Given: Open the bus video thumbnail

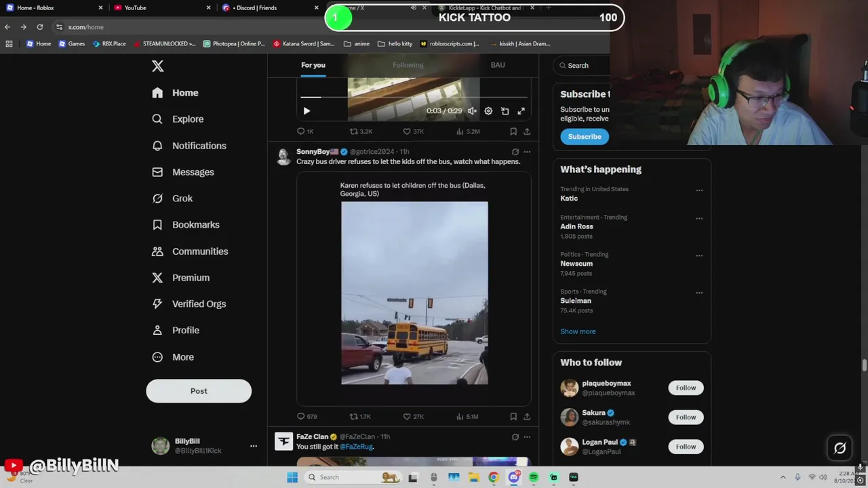Looking at the screenshot, I should 414,293.
